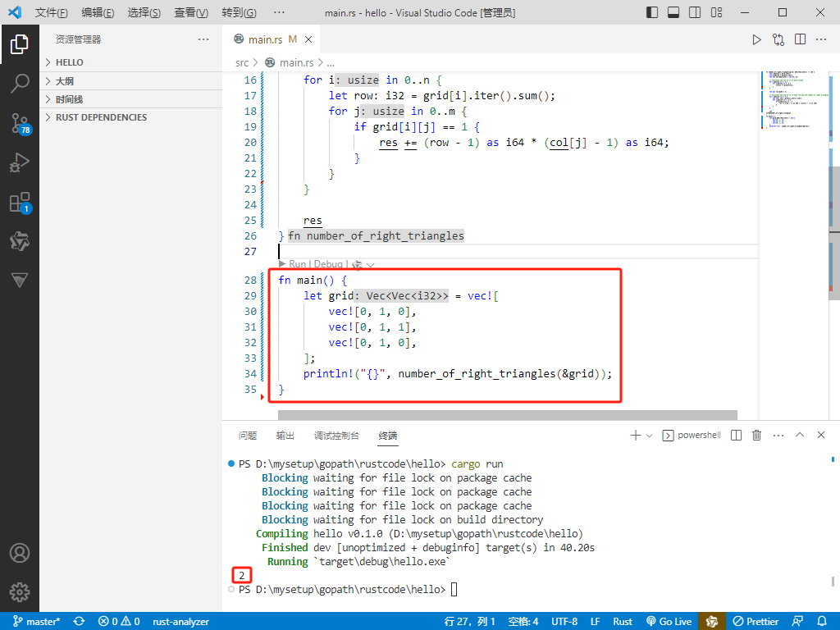Switch to the 输出 output tab

click(x=285, y=436)
